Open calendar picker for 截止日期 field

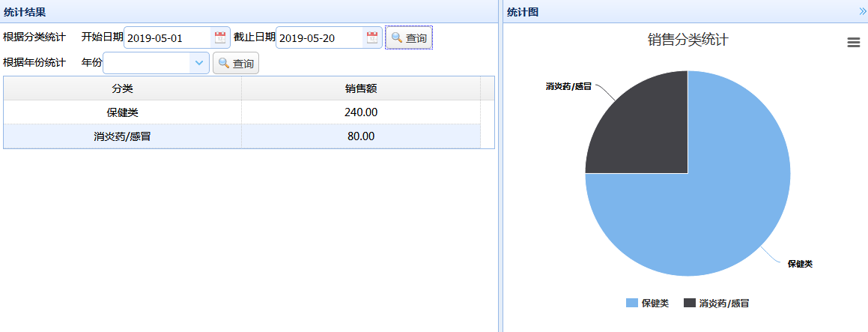372,37
